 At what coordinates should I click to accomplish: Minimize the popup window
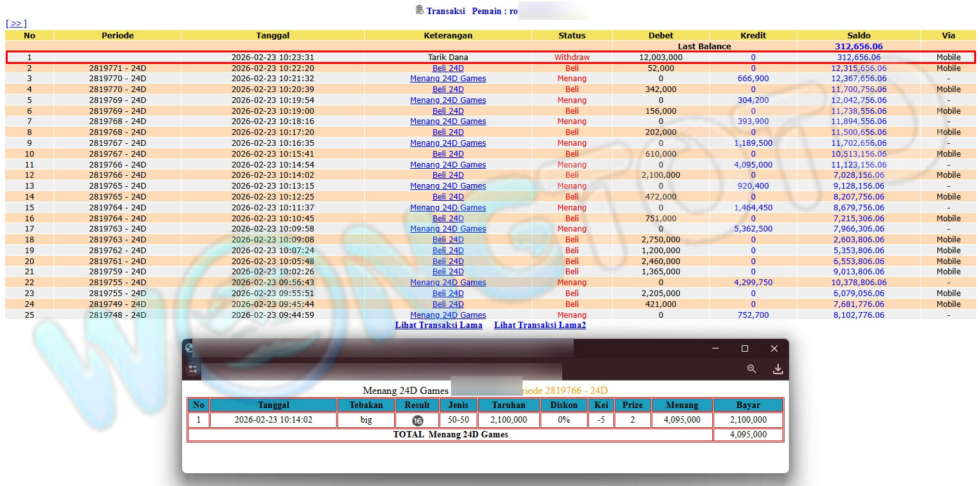[x=715, y=349]
